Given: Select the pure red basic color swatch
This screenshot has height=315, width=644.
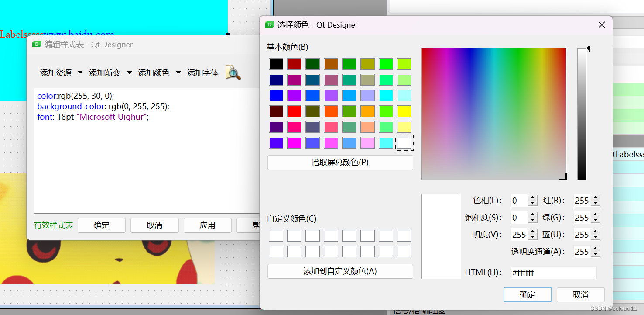Looking at the screenshot, I should click(295, 111).
